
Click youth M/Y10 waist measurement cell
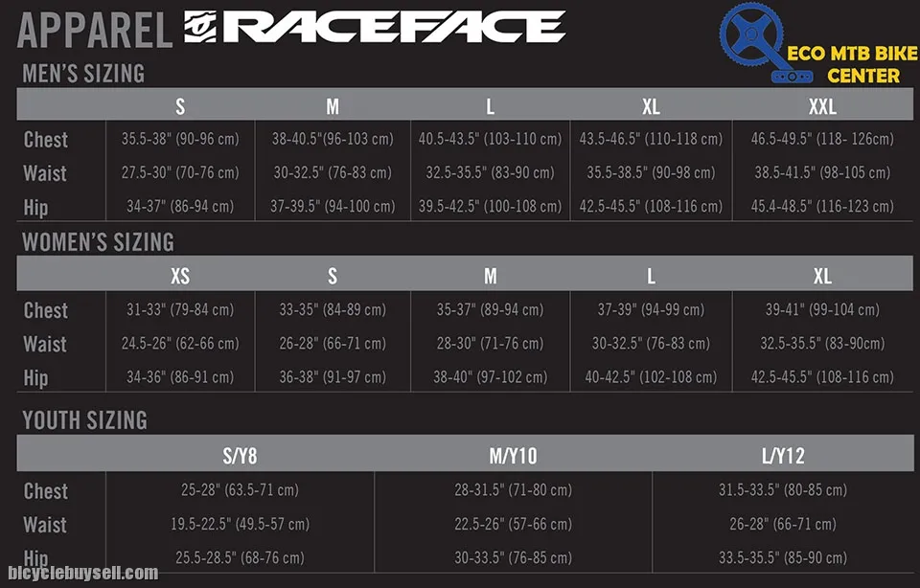tap(513, 524)
